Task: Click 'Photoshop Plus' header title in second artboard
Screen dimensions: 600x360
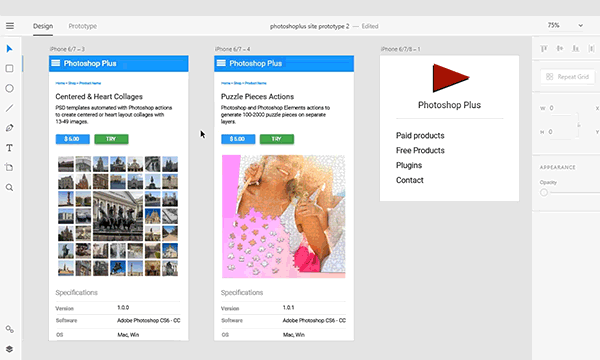Action: click(x=256, y=64)
